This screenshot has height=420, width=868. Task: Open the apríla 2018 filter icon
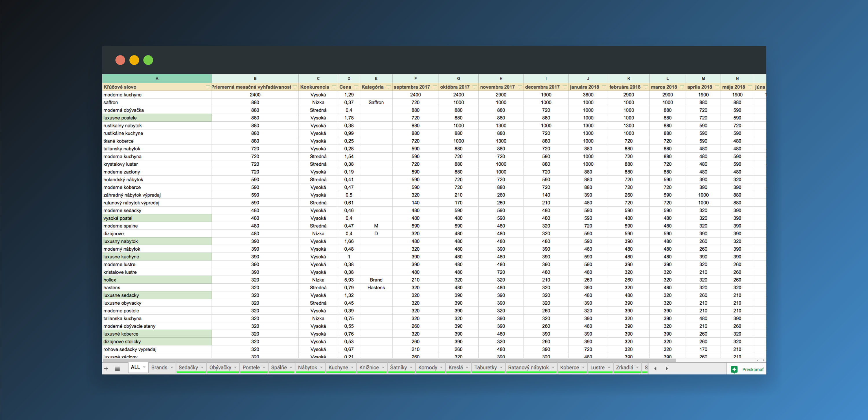coord(717,87)
